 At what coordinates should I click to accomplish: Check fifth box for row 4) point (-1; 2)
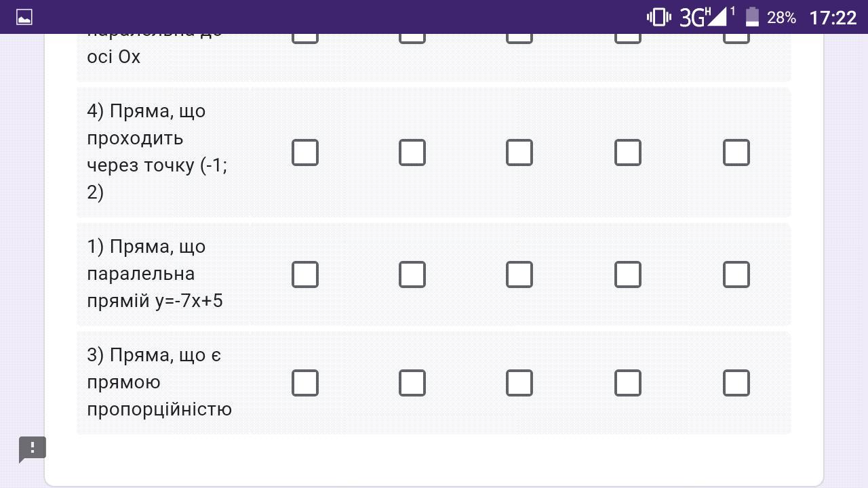[x=736, y=152]
